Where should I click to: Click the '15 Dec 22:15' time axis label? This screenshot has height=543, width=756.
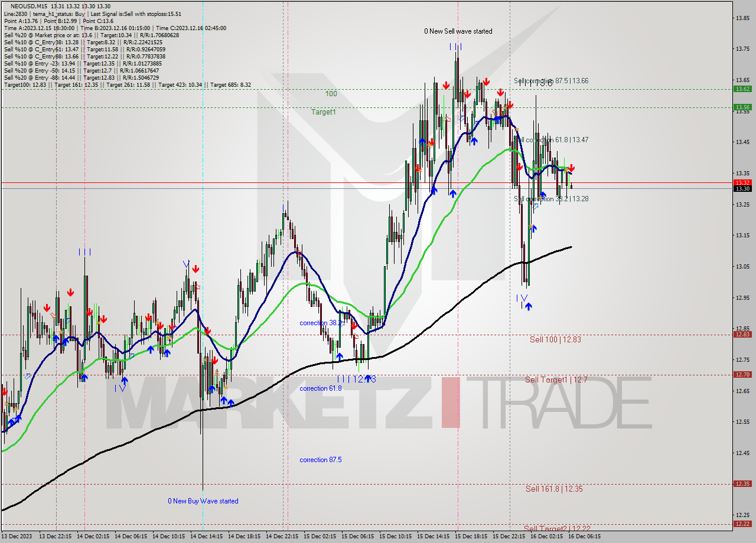[x=510, y=537]
